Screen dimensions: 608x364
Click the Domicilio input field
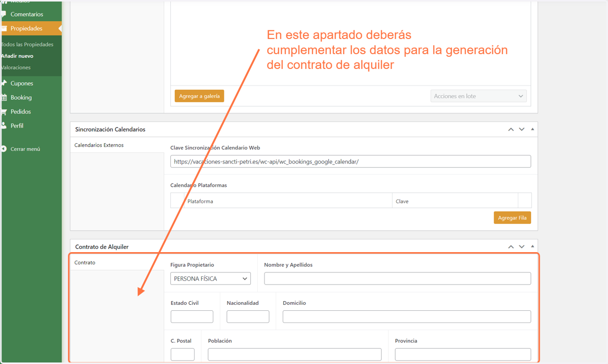click(407, 316)
